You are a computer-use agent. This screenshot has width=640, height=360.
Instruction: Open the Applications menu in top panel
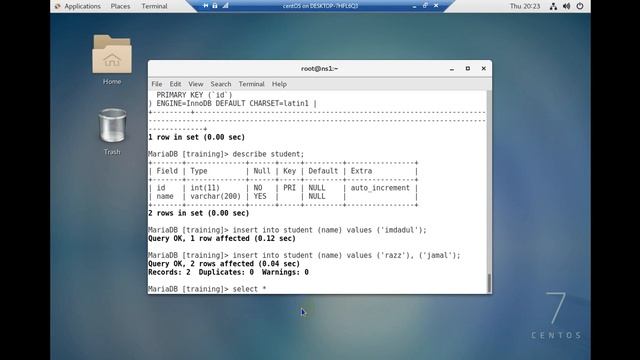pyautogui.click(x=78, y=6)
